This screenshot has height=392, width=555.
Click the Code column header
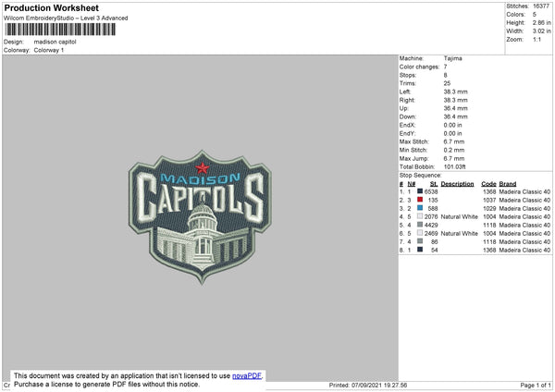point(488,184)
